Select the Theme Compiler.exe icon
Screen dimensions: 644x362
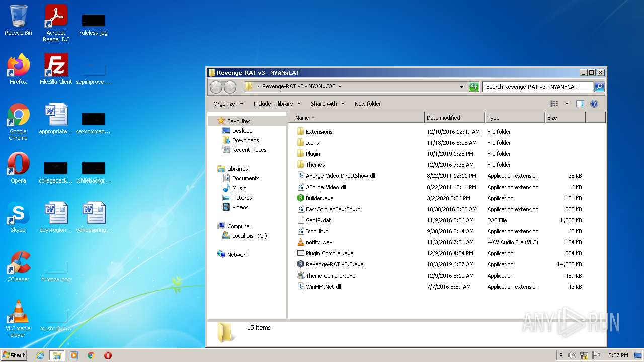tap(301, 276)
